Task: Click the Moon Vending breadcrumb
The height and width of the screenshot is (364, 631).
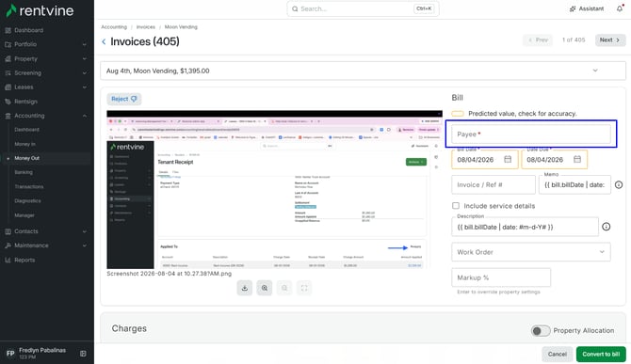Action: (181, 27)
